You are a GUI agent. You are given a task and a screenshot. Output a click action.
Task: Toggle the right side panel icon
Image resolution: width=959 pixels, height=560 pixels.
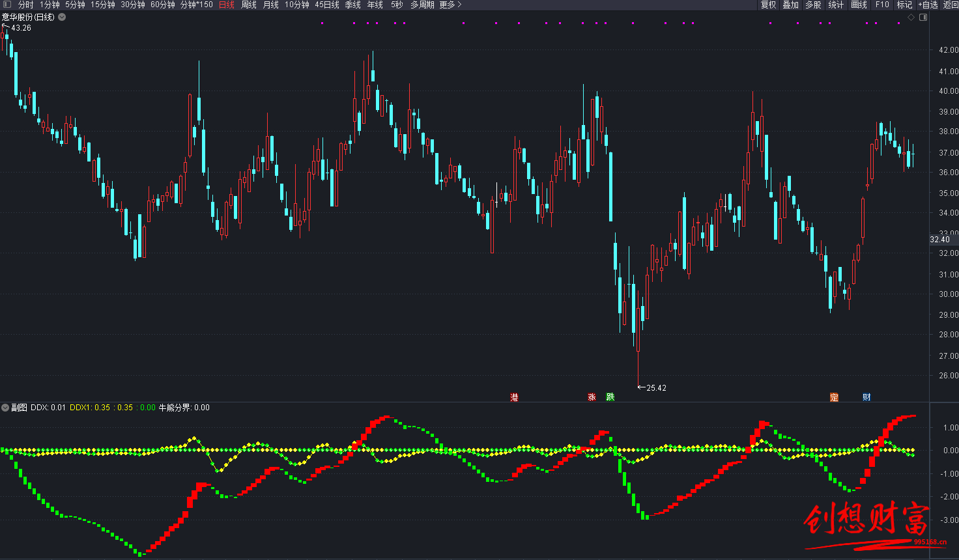point(923,18)
